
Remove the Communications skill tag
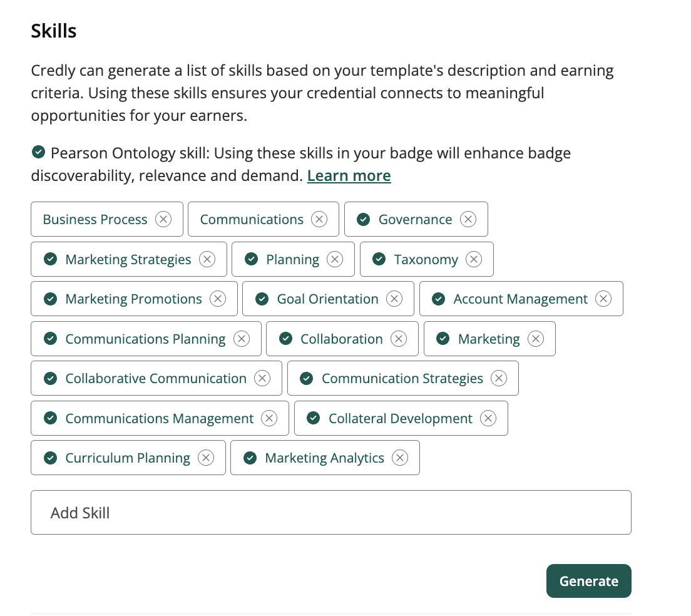(x=319, y=219)
